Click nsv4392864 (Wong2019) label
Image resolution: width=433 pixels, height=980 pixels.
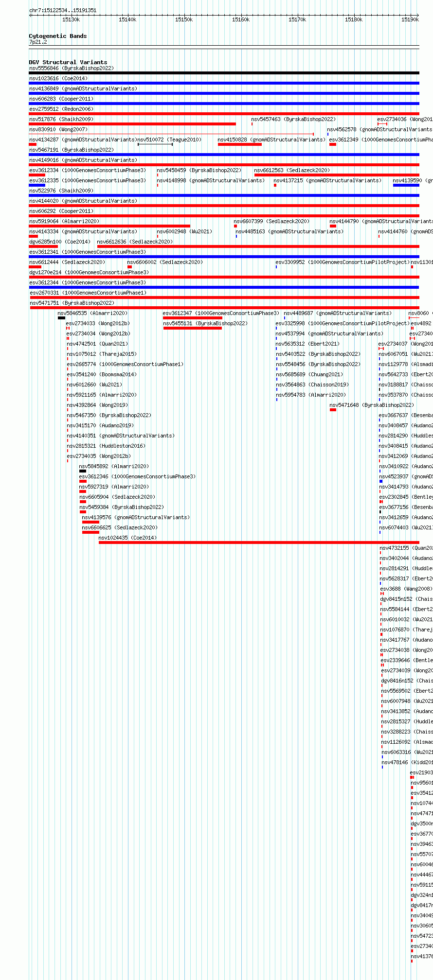[97, 405]
